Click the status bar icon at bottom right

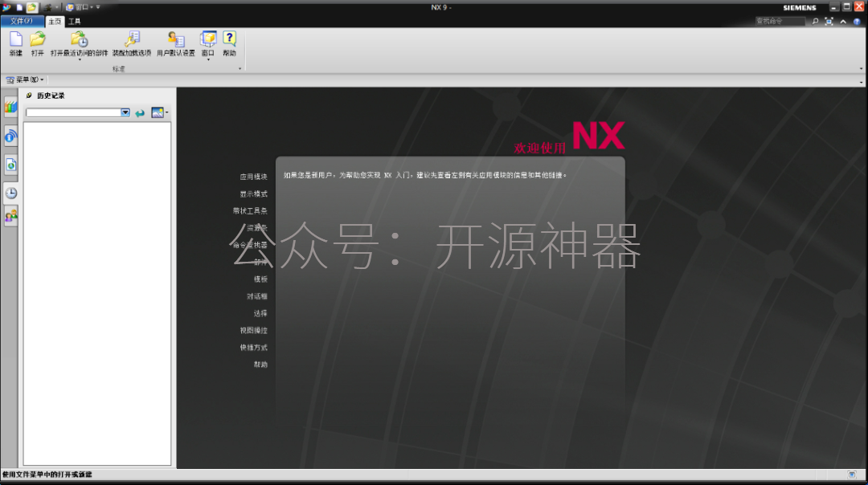852,475
